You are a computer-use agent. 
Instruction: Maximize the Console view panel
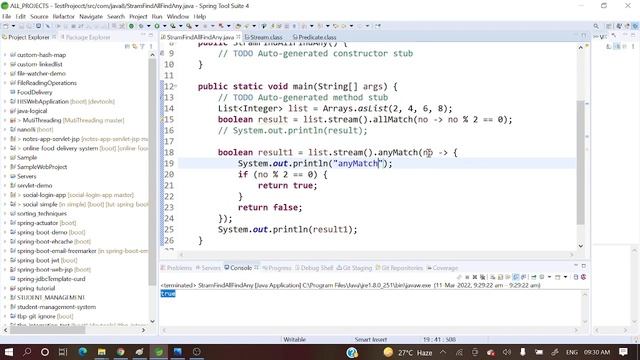pos(584,266)
